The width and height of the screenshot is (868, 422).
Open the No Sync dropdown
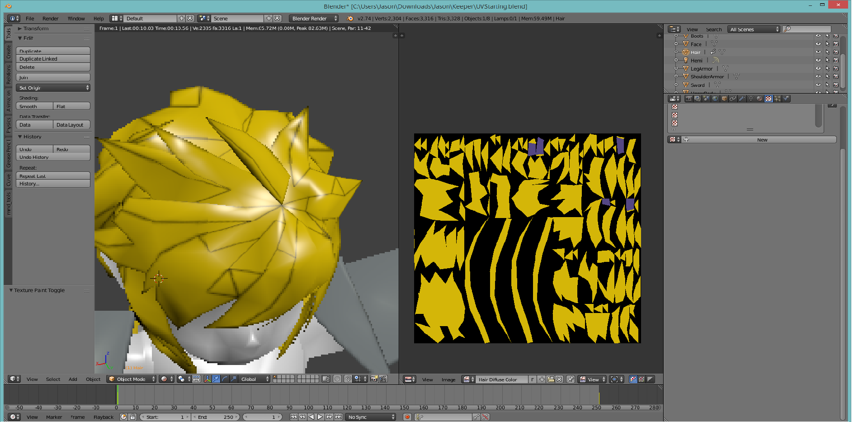(x=371, y=417)
